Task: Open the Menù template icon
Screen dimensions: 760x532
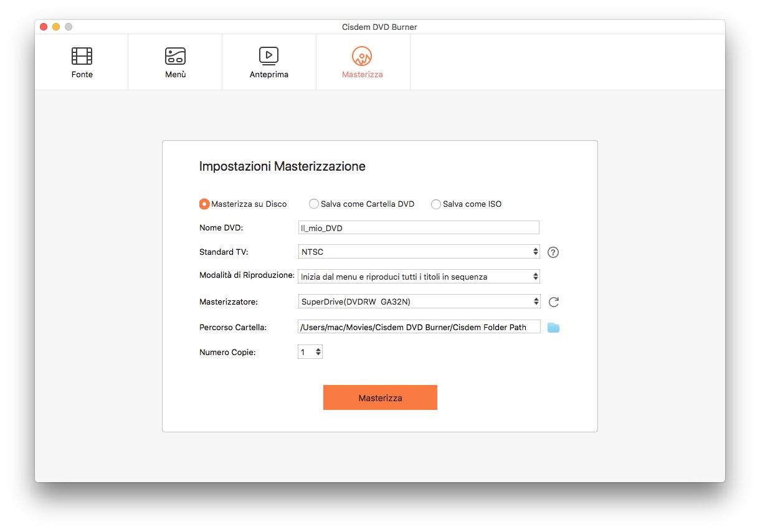Action: tap(175, 56)
